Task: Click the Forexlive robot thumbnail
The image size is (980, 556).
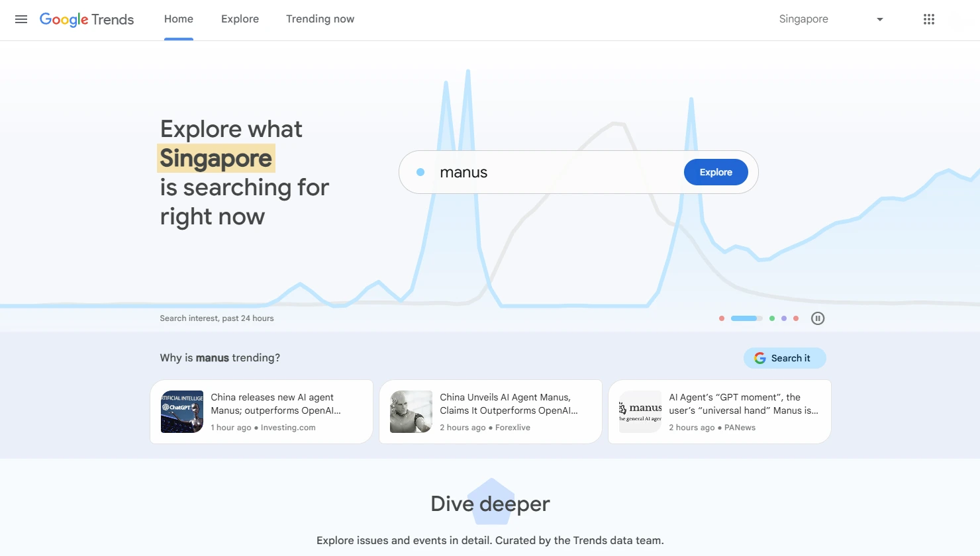Action: pyautogui.click(x=411, y=412)
